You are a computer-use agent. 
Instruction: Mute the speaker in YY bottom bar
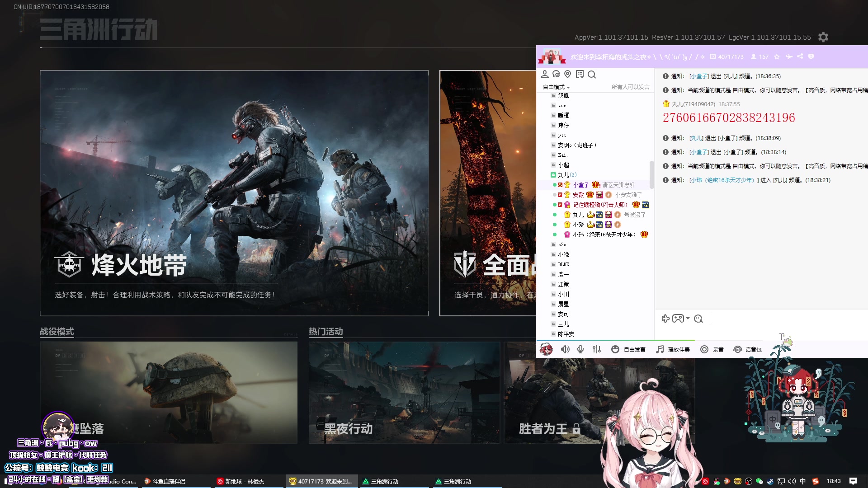tap(565, 349)
